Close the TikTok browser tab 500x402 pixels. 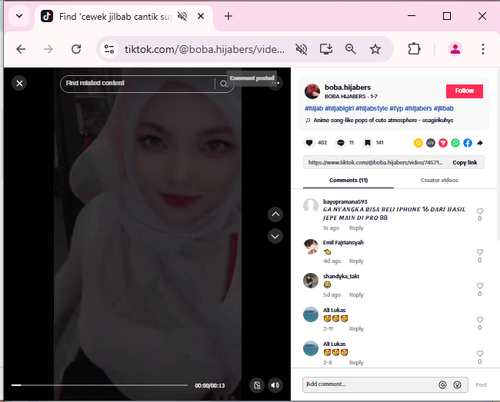coord(201,16)
